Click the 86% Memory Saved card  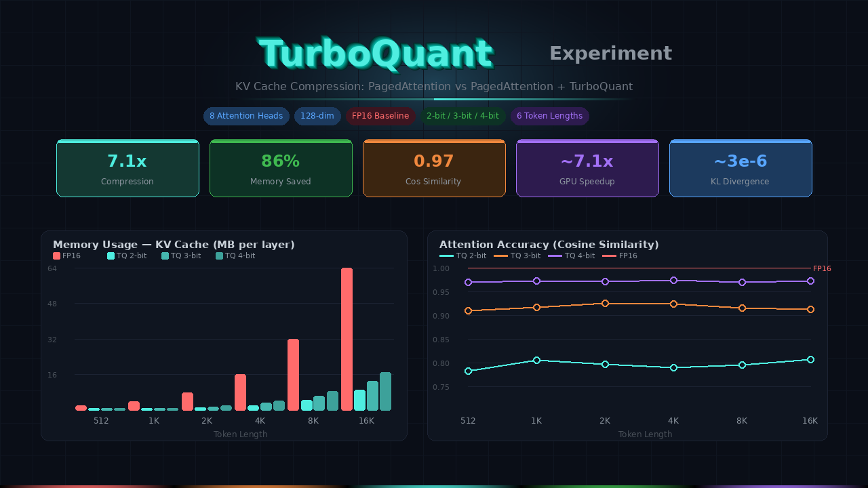point(281,168)
